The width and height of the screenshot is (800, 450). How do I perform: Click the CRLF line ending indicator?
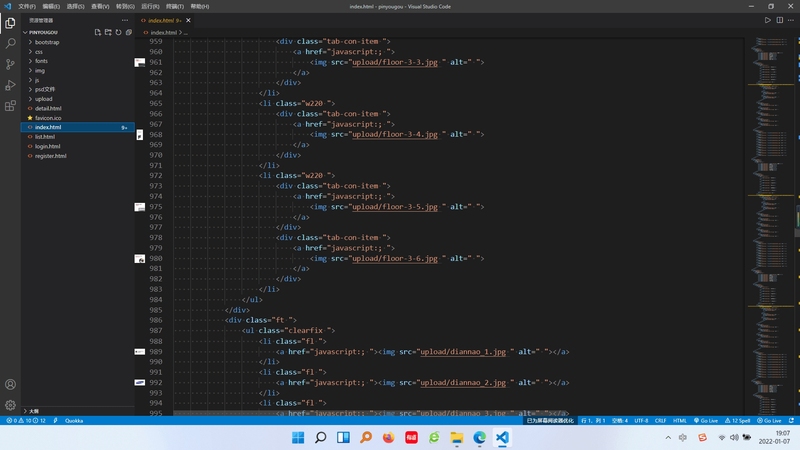[x=660, y=421]
